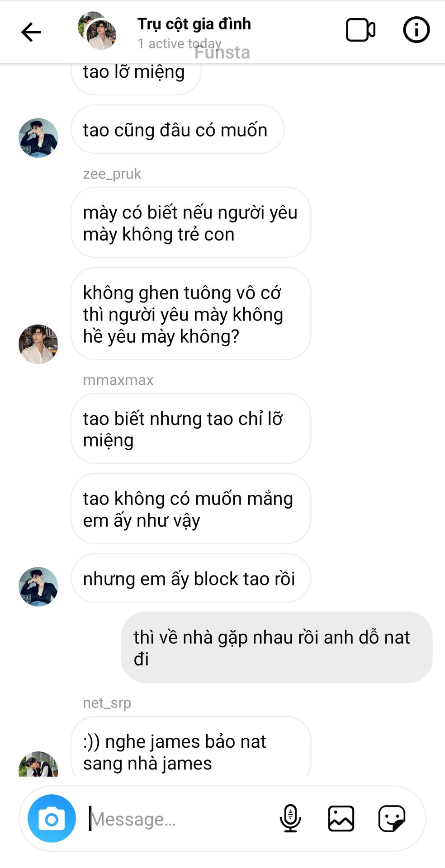Open the net_srp username label
This screenshot has width=445, height=868.
tap(107, 703)
